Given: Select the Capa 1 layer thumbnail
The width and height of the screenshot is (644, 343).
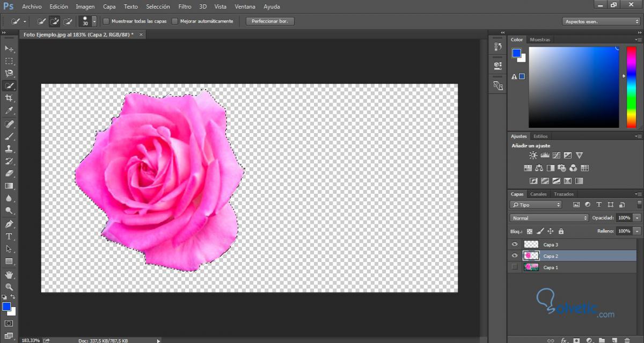Looking at the screenshot, I should coord(531,267).
